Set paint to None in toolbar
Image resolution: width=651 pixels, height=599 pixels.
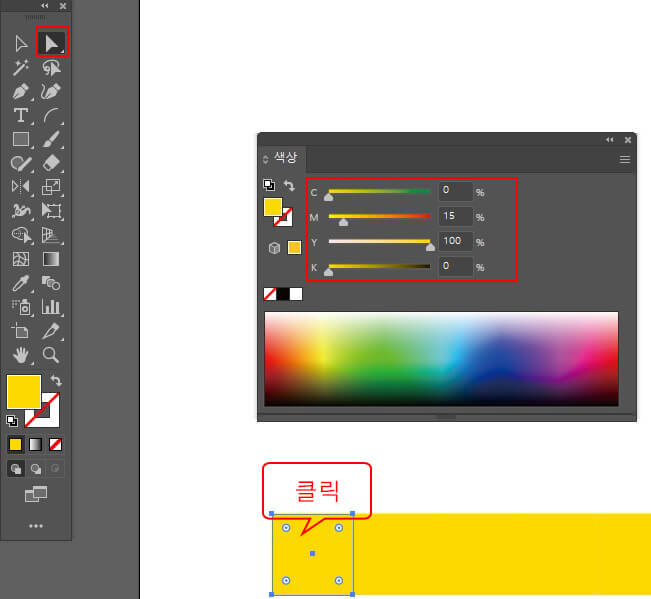(x=55, y=445)
